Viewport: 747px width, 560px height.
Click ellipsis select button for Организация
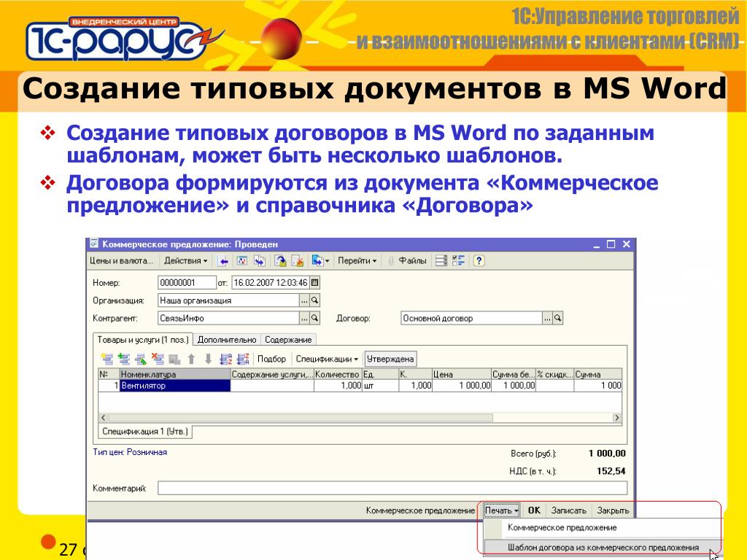tap(304, 300)
